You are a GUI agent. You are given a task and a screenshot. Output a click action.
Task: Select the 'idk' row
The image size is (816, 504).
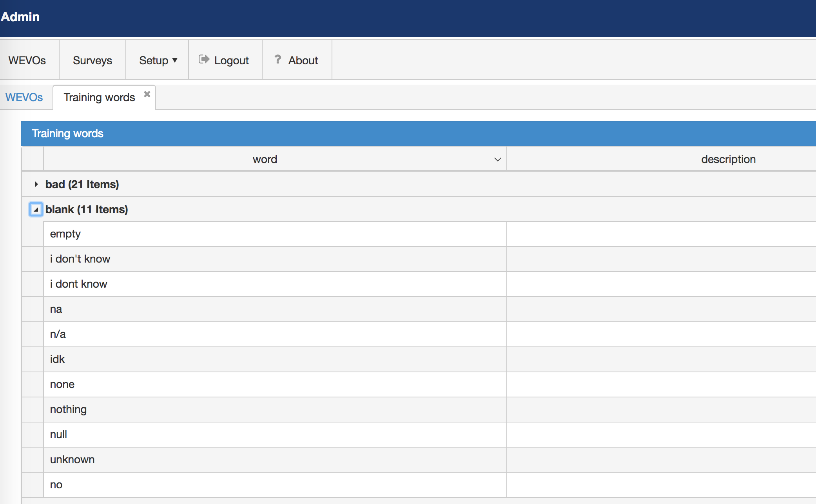click(419, 359)
